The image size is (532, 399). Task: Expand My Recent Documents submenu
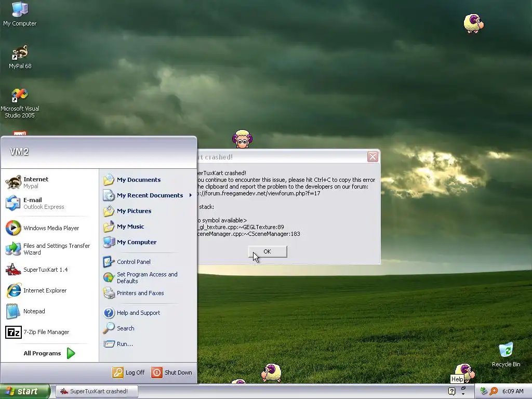pos(148,195)
